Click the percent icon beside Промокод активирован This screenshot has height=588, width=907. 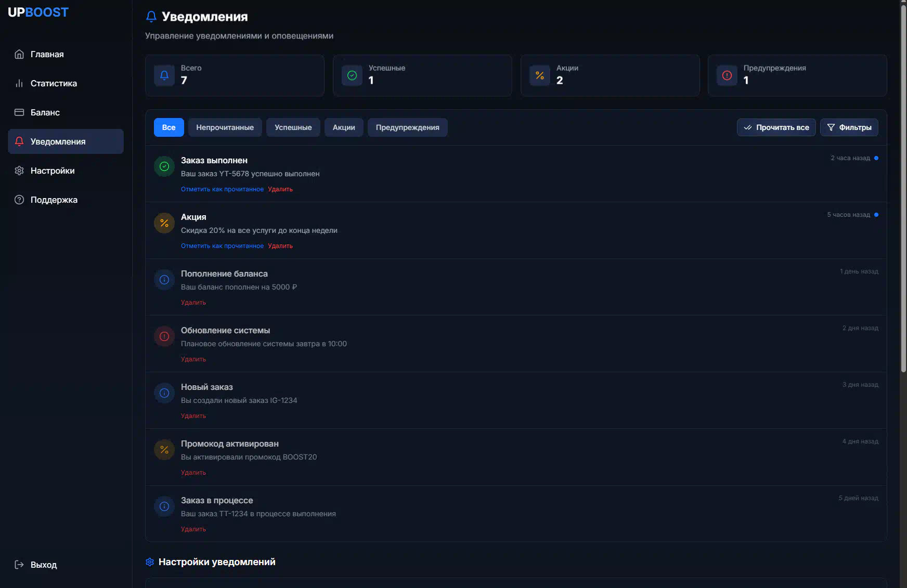click(164, 450)
